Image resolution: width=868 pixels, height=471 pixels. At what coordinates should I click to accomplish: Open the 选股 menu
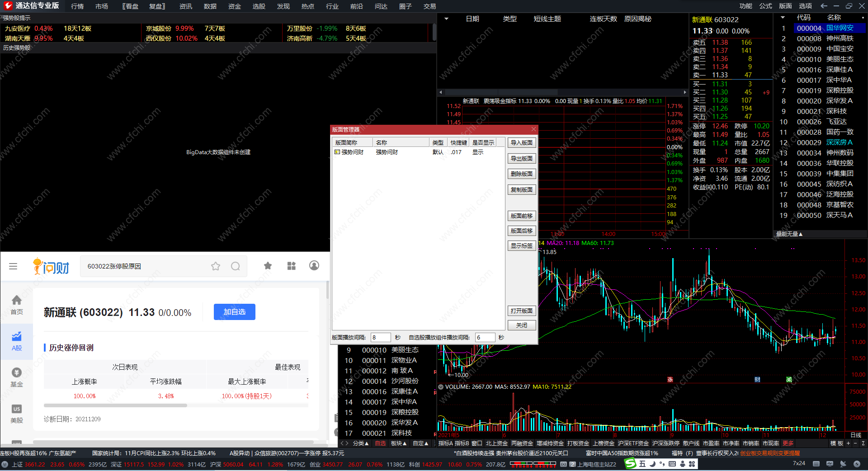coord(259,6)
